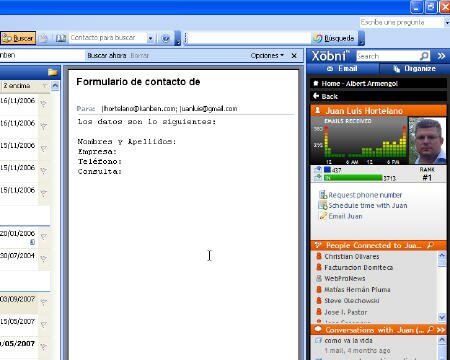
Task: Click the folder icon above the message list
Action: coord(53,72)
